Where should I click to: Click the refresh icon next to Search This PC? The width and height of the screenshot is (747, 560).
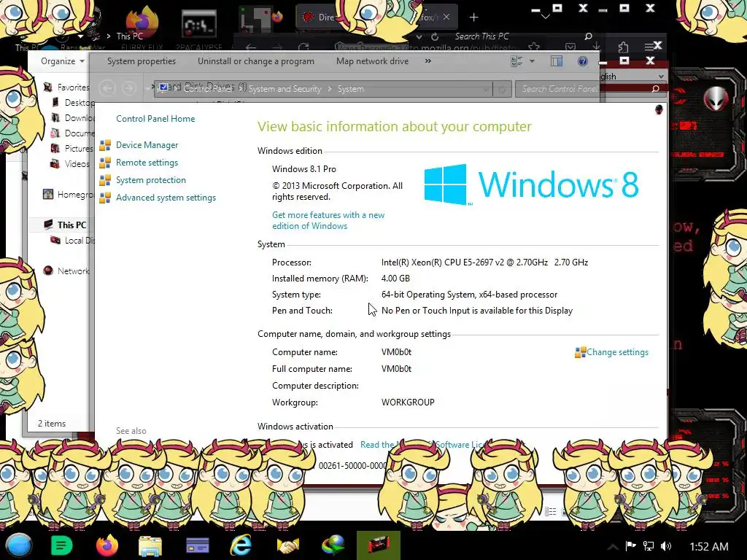coord(435,36)
